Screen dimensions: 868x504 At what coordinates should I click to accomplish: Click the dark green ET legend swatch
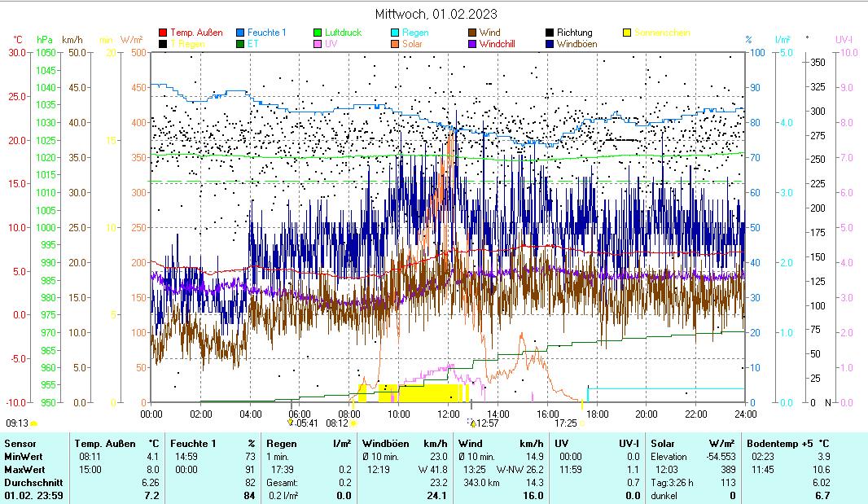point(240,44)
